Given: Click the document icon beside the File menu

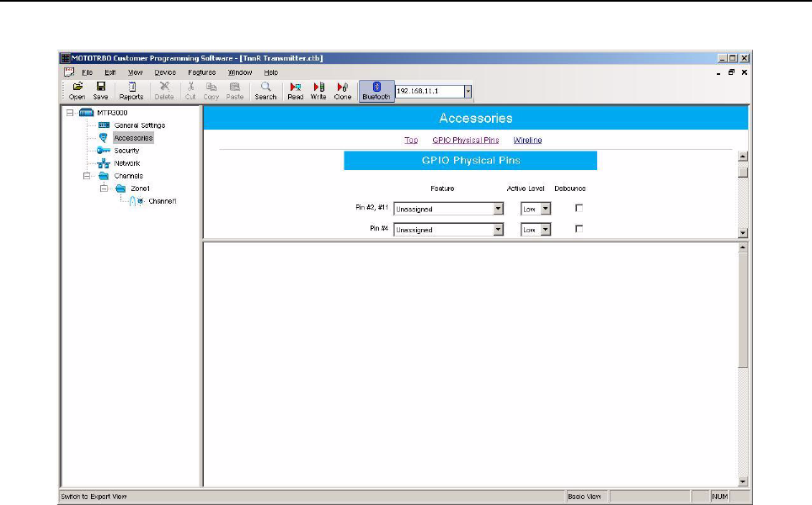Looking at the screenshot, I should 69,72.
